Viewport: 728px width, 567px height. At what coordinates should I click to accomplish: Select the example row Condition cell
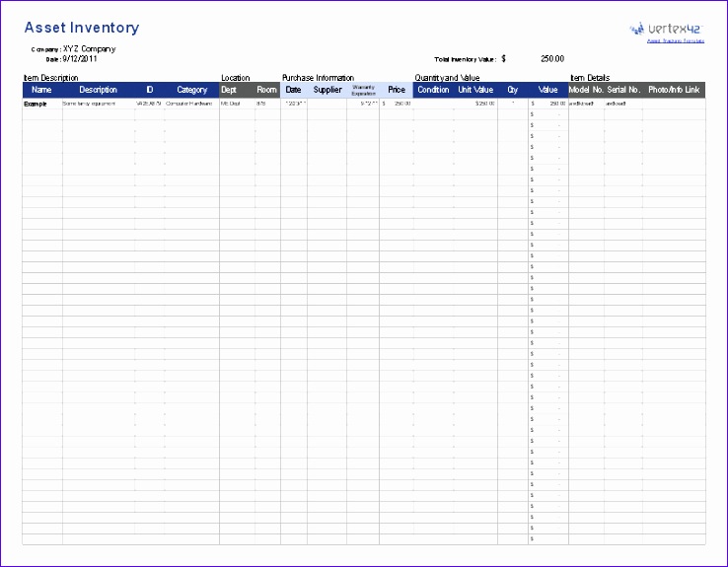point(433,104)
